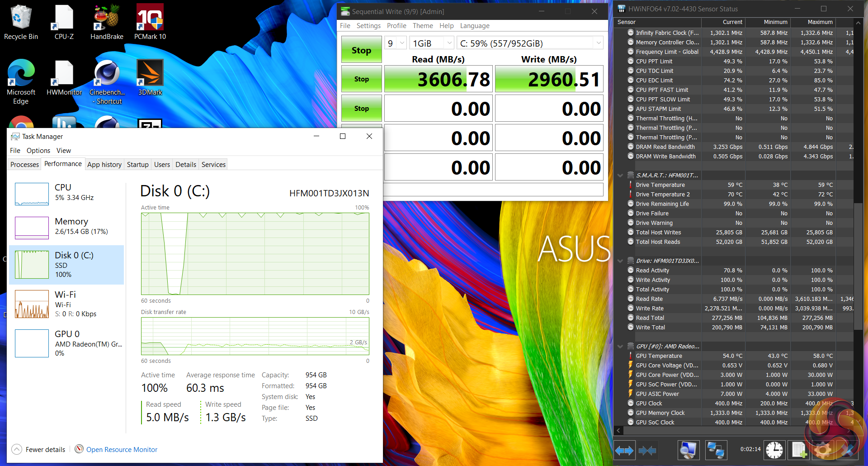This screenshot has height=466, width=868.
Task: Open the Profile menu in CrystalDiskMark
Action: tap(396, 26)
